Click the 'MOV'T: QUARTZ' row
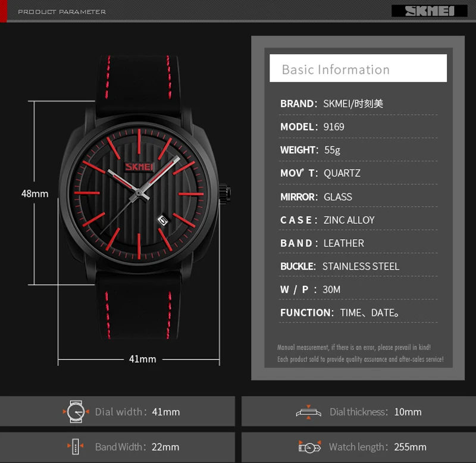Image resolution: width=476 pixels, height=463 pixels. point(358,173)
